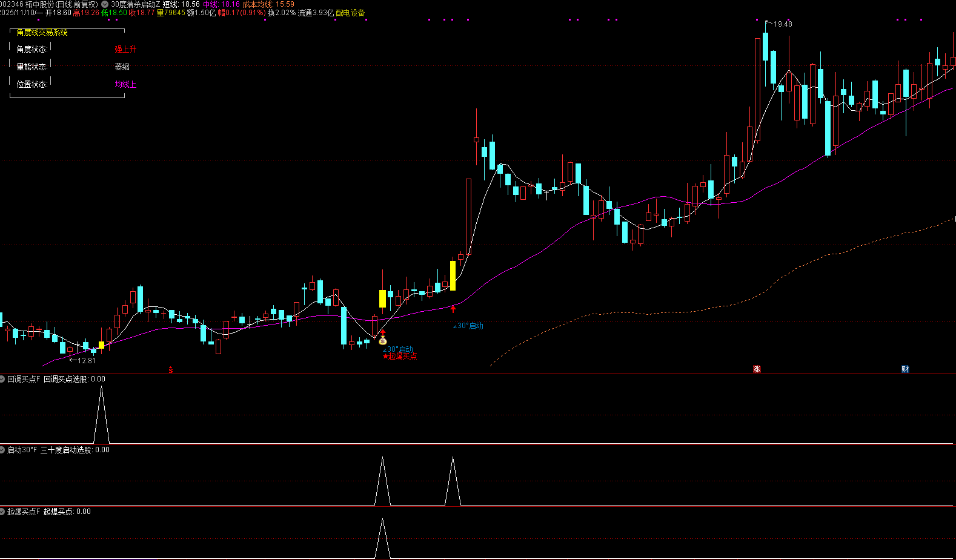Expand the 启动30°F indicator panel menu
956x560 pixels.
pos(2,450)
